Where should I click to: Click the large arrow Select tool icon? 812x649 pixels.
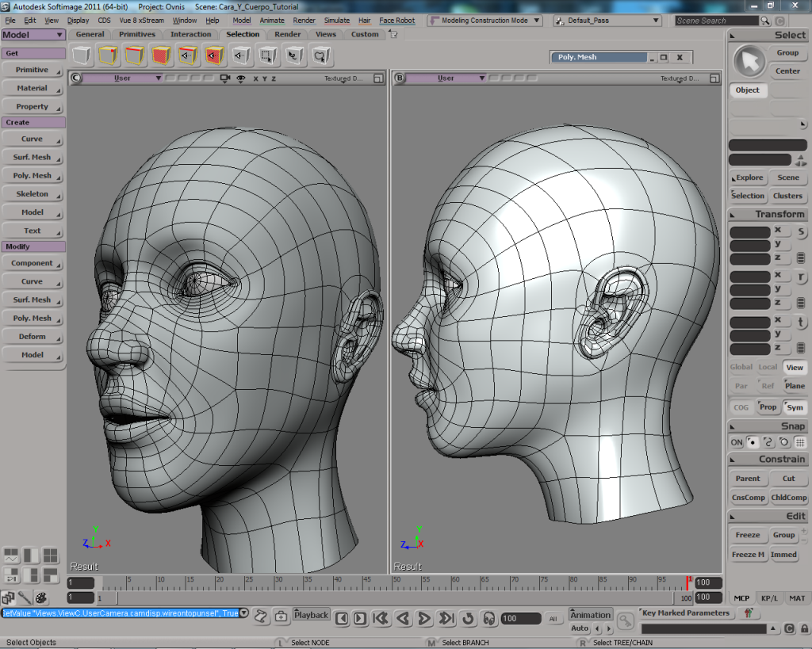click(748, 61)
